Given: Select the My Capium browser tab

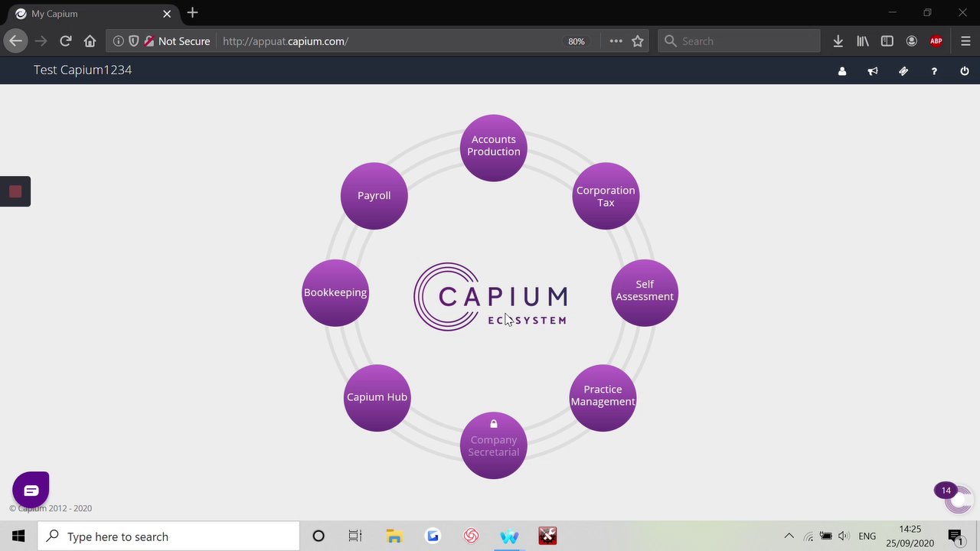Looking at the screenshot, I should click(92, 14).
